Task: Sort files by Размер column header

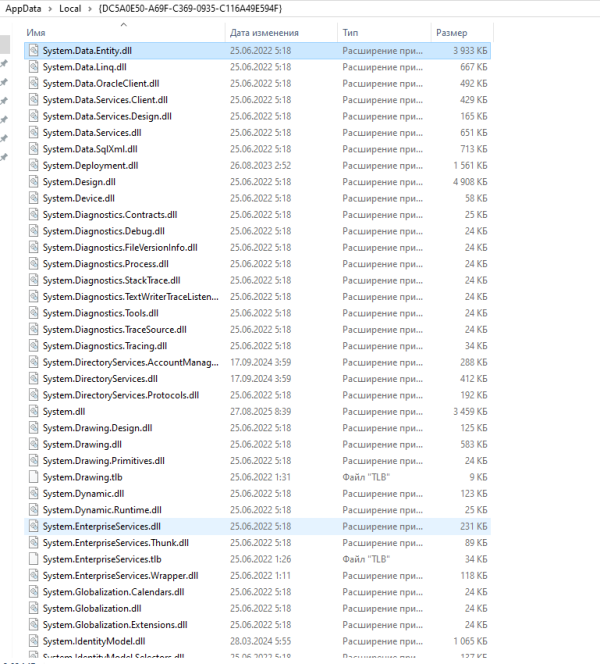Action: 451,33
